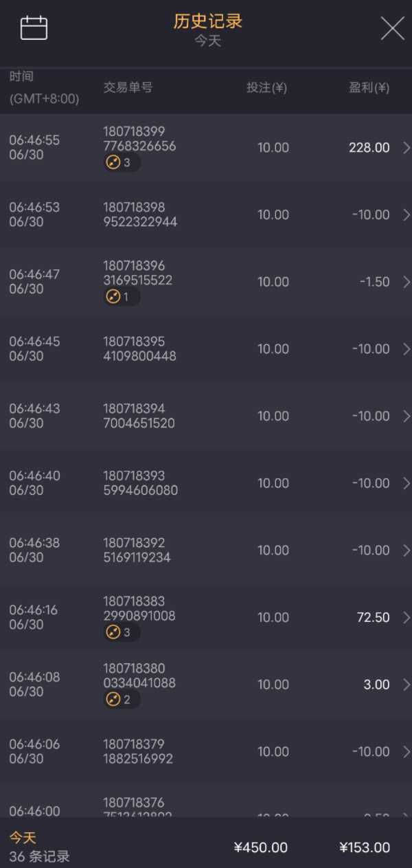Click the 投注(¥) column header
This screenshot has width=412, height=868.
pyautogui.click(x=266, y=88)
